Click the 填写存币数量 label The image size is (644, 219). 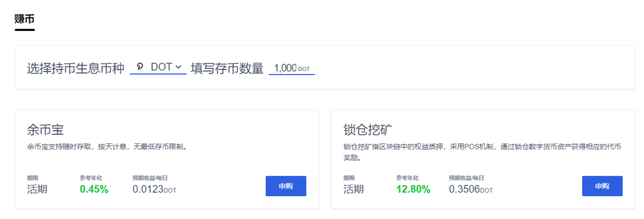(227, 68)
